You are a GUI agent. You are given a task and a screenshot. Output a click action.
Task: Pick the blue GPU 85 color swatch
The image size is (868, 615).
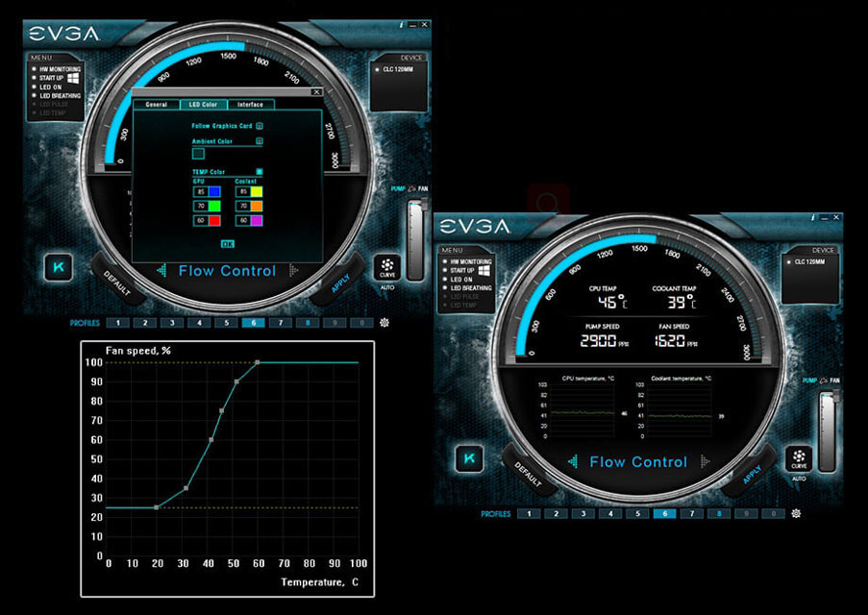(x=215, y=191)
